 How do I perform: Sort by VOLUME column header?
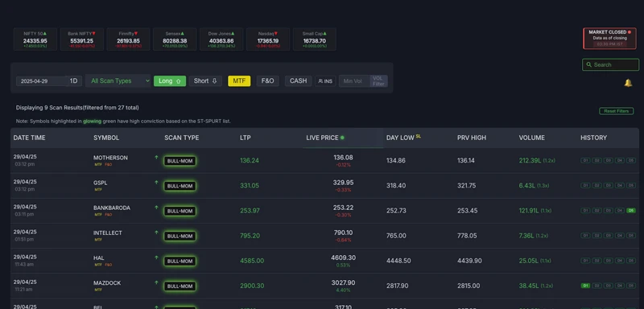coord(532,138)
